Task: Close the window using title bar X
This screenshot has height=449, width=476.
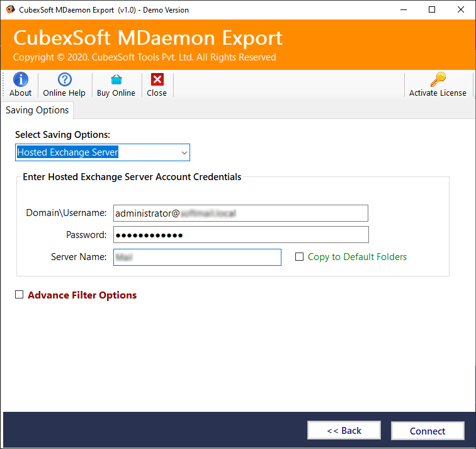Action: 461,9
